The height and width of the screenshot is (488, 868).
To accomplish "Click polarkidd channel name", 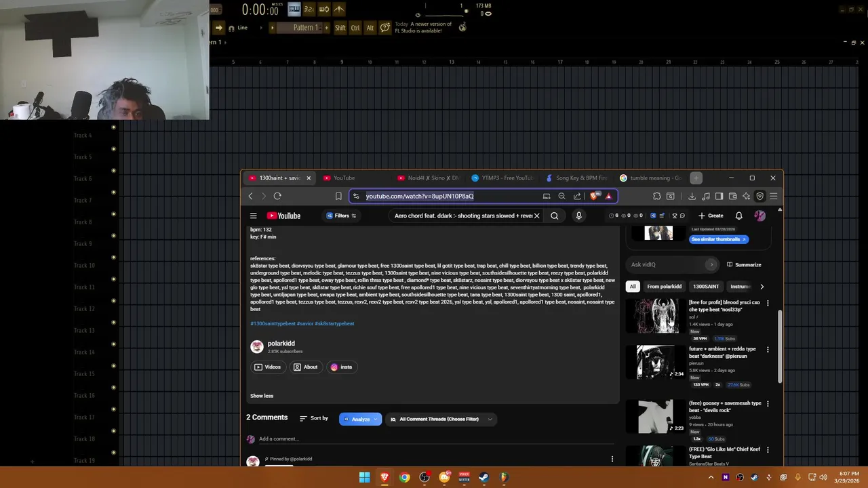I will coord(281,344).
